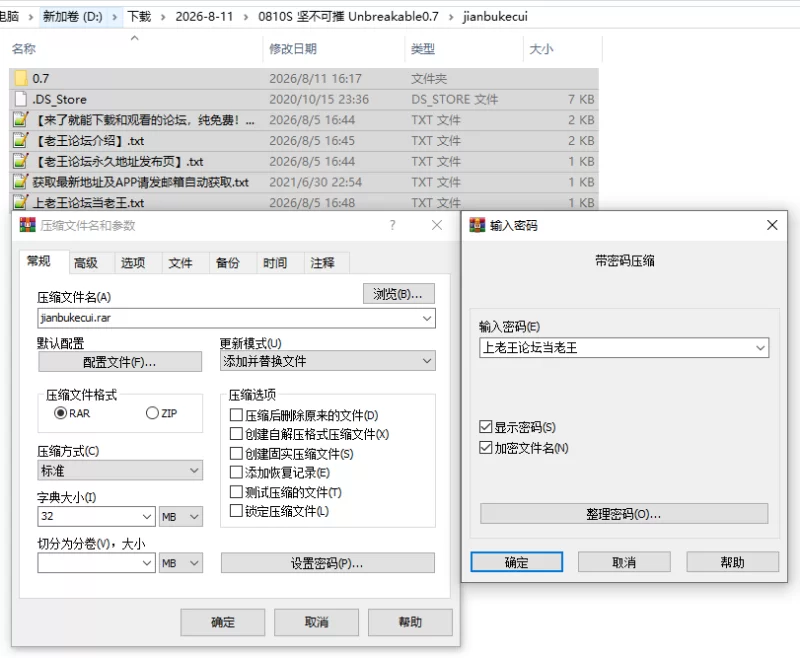Click the 【老王论坛介绍】.txt file icon
The width and height of the screenshot is (800, 658).
tap(20, 140)
